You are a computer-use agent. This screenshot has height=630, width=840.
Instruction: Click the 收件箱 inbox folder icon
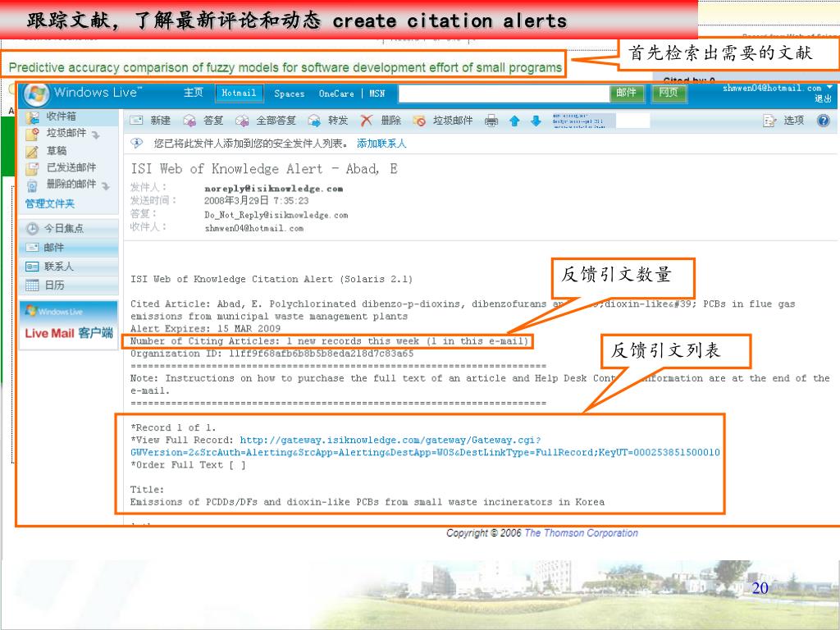pyautogui.click(x=33, y=116)
